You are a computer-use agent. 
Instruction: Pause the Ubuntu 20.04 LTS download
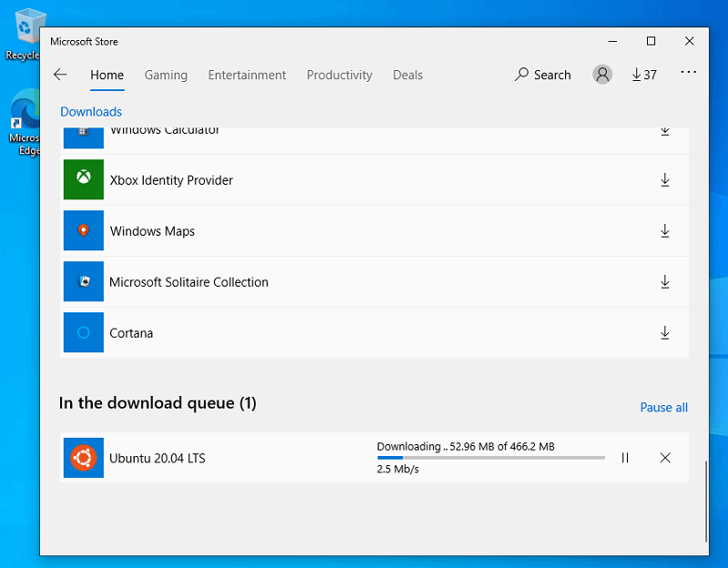625,458
